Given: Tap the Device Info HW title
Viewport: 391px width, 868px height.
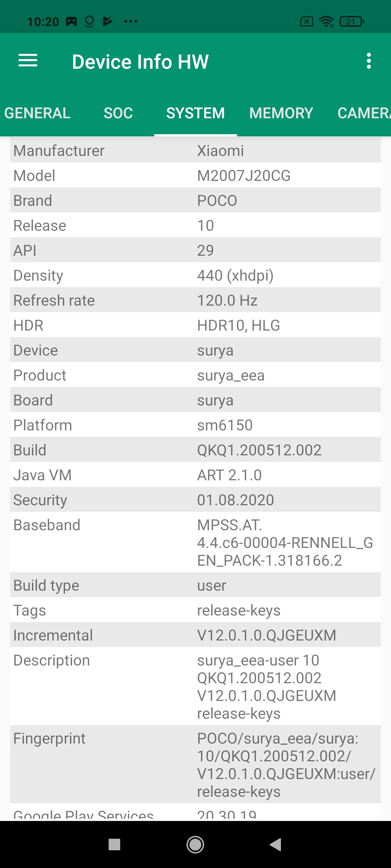Looking at the screenshot, I should click(x=140, y=61).
